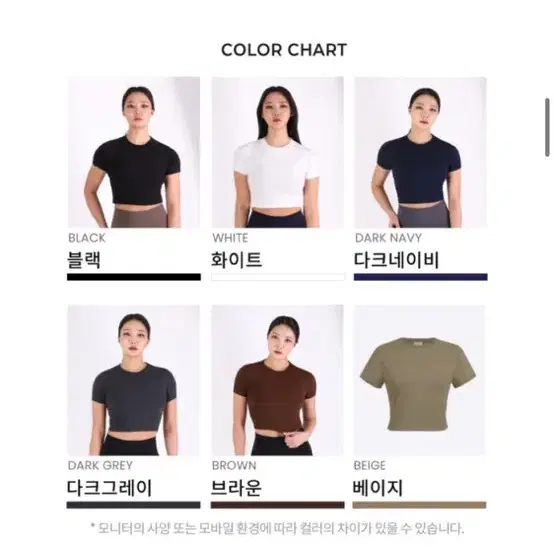The width and height of the screenshot is (554, 554).
Task: Pick the dark navy color bar
Action: click(x=421, y=277)
